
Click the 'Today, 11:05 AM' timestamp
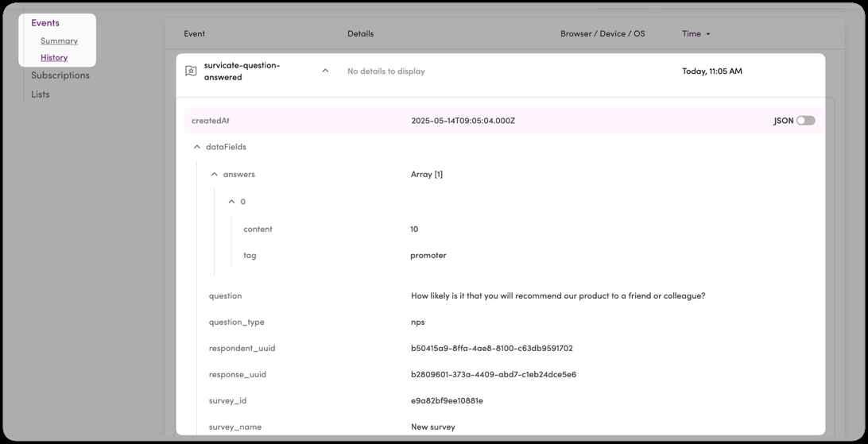click(712, 71)
